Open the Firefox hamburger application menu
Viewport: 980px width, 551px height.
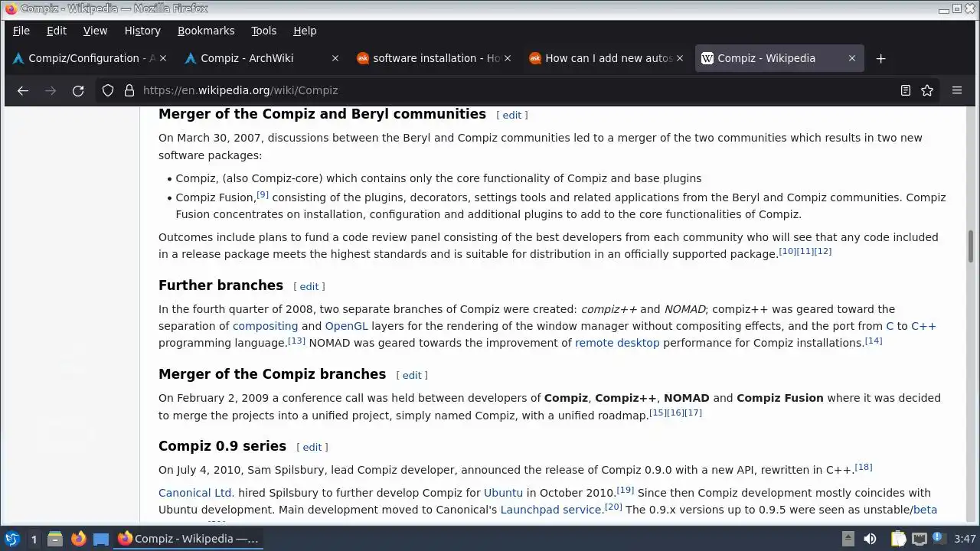coord(957,90)
